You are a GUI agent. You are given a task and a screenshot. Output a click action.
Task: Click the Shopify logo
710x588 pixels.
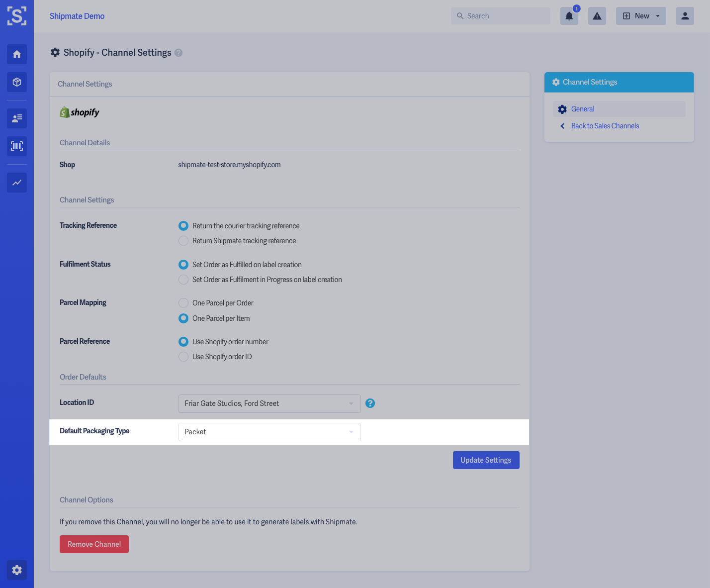click(x=80, y=112)
